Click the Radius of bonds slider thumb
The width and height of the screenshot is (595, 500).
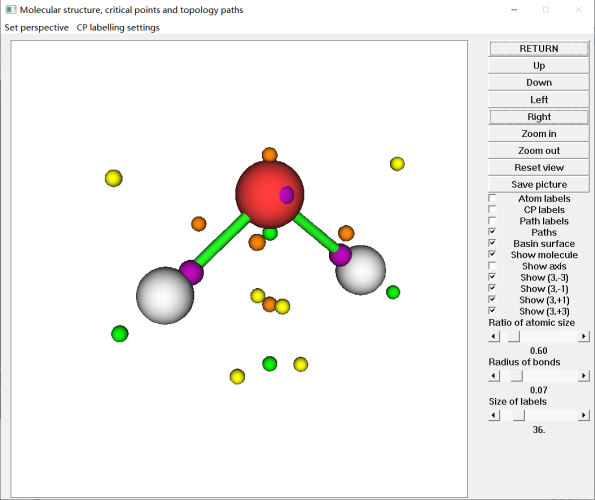click(x=516, y=376)
